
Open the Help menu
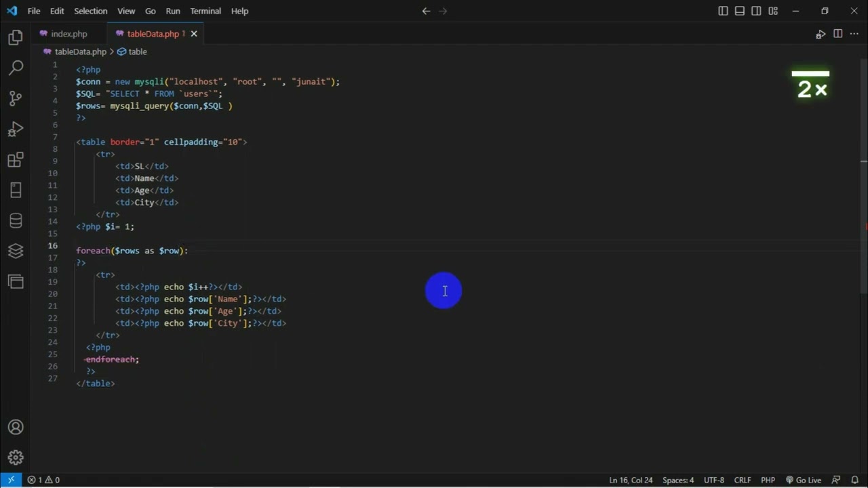239,11
